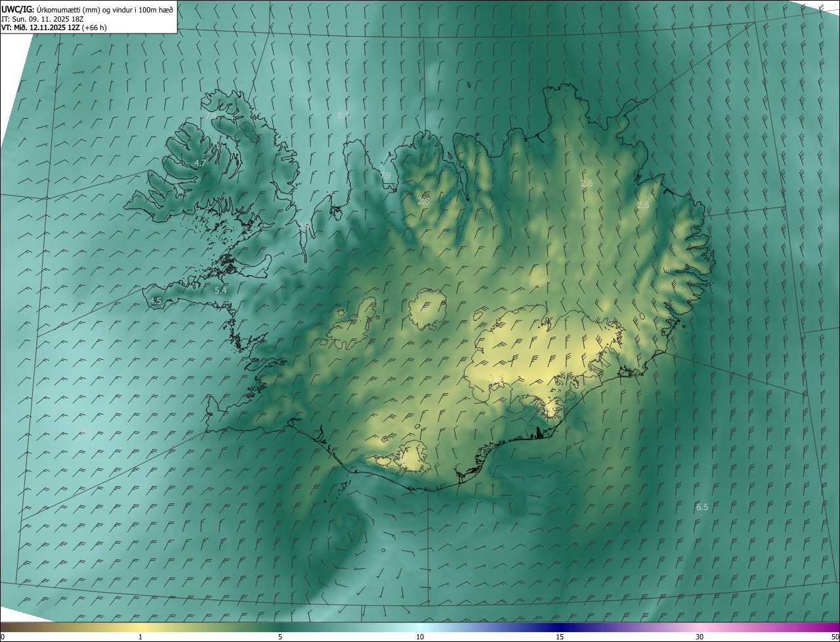The image size is (840, 642).
Task: Click the '50' tick on the color scale
Action: tap(835, 637)
